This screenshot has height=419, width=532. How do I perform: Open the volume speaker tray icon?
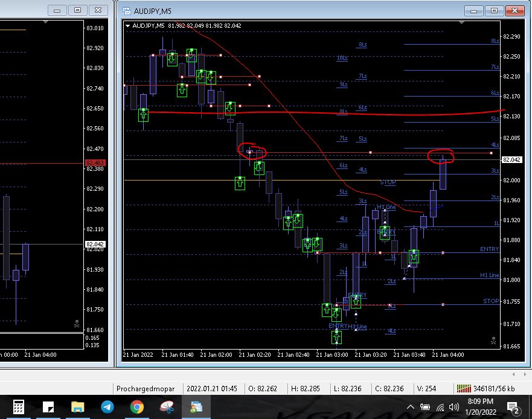click(454, 407)
